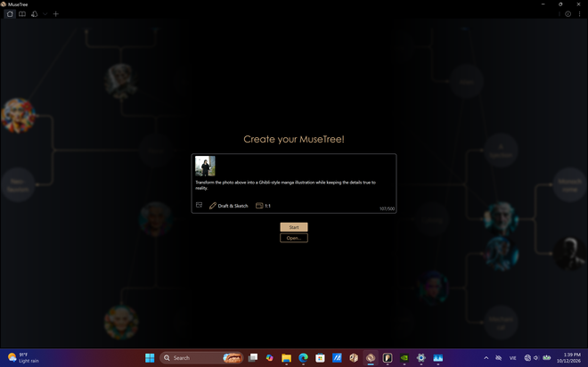This screenshot has height=367, width=588.
Task: Open the volume speaker tray icon
Action: pos(536,357)
